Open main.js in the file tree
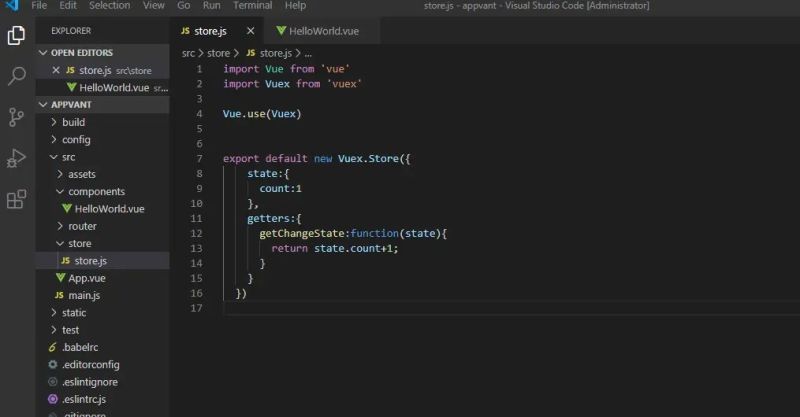This screenshot has width=800, height=417. pos(102,295)
